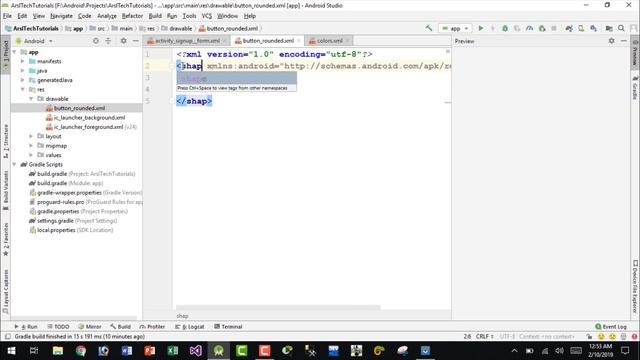Expand the generatedJava folder
640x360 pixels.
(x=23, y=80)
